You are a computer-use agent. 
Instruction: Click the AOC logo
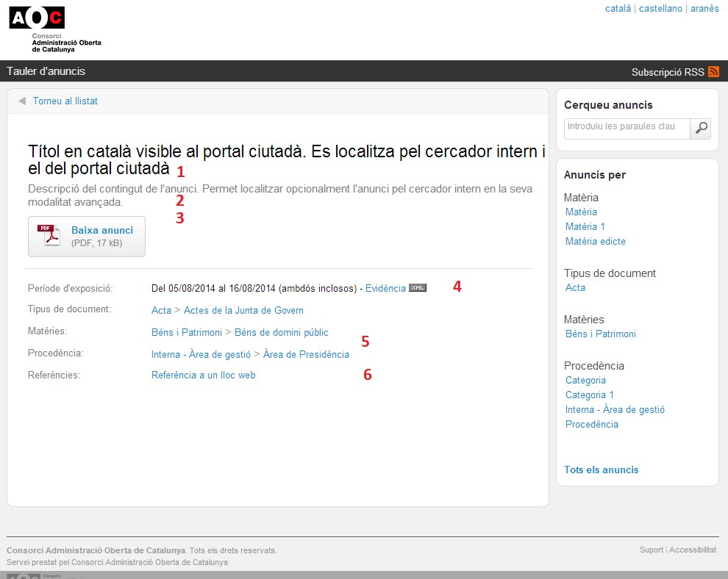tap(37, 18)
